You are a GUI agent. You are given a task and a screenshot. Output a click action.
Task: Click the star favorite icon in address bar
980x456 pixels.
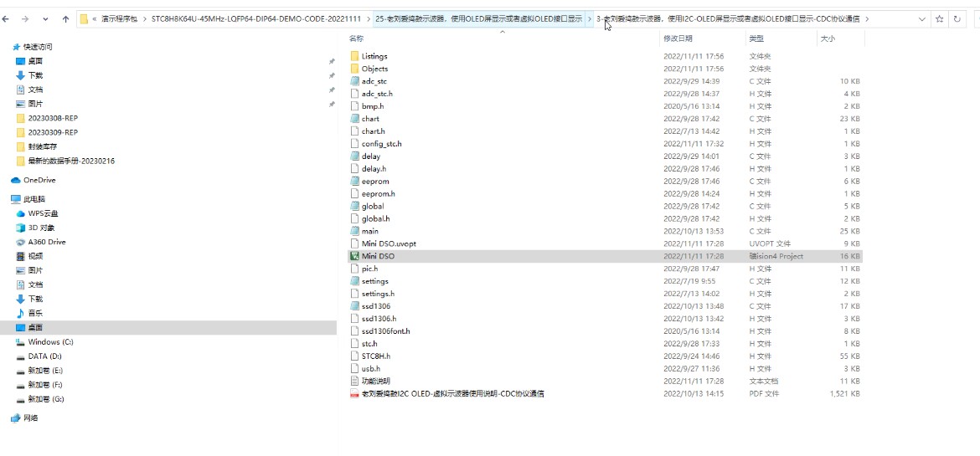(x=939, y=19)
